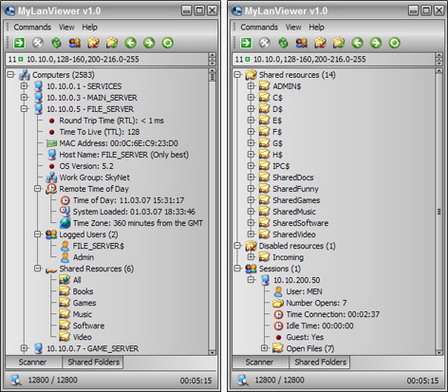The height and width of the screenshot is (392, 448).
Task: Click stop scan icon in left window toolbar
Action: tap(38, 43)
